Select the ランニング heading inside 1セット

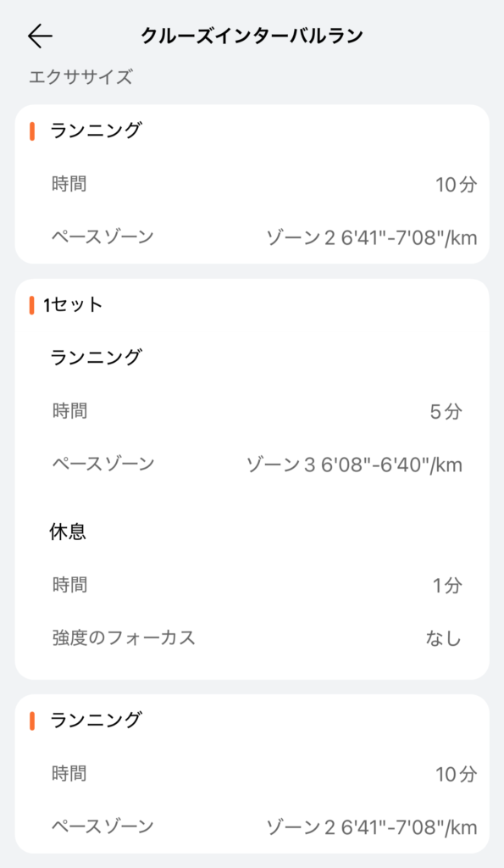[x=97, y=358]
